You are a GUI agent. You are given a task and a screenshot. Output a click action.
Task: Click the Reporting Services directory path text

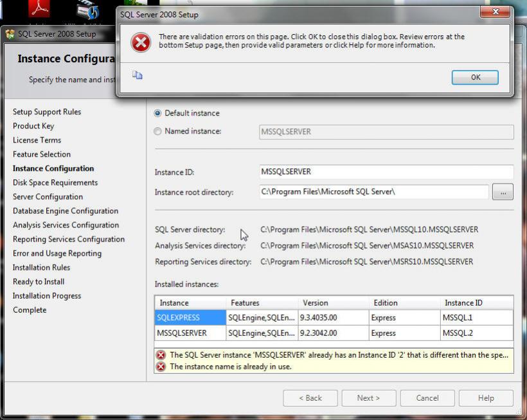pos(366,261)
